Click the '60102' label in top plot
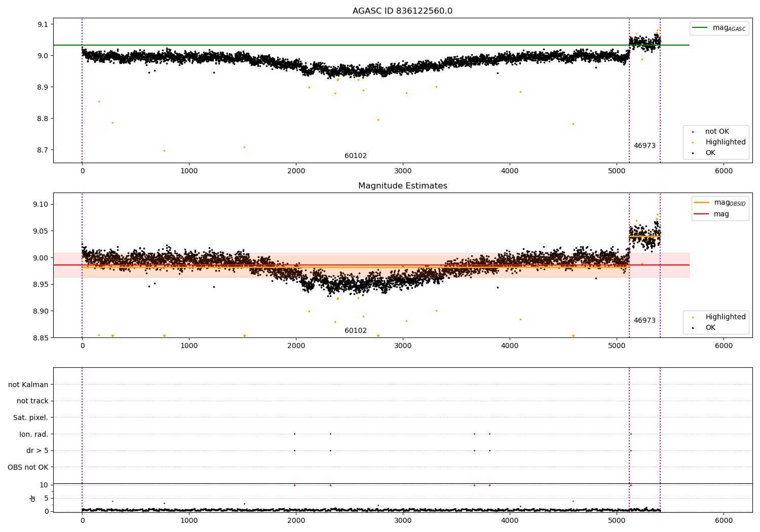 click(x=356, y=156)
